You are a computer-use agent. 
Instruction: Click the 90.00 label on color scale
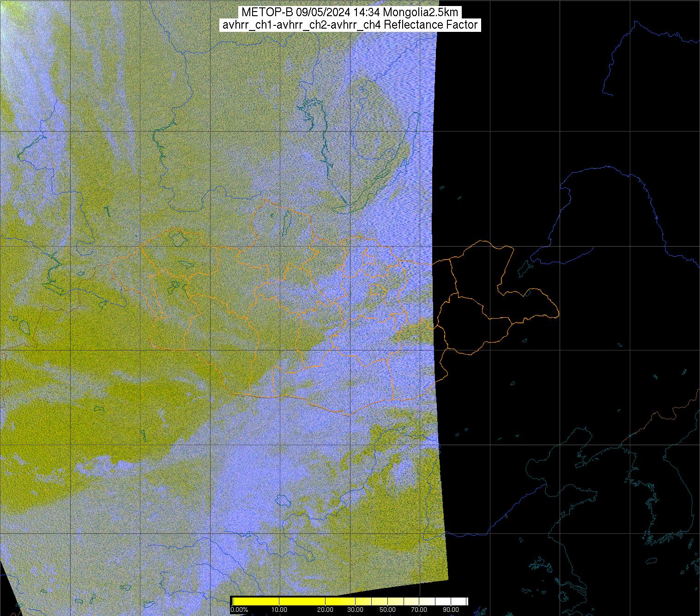pyautogui.click(x=451, y=610)
